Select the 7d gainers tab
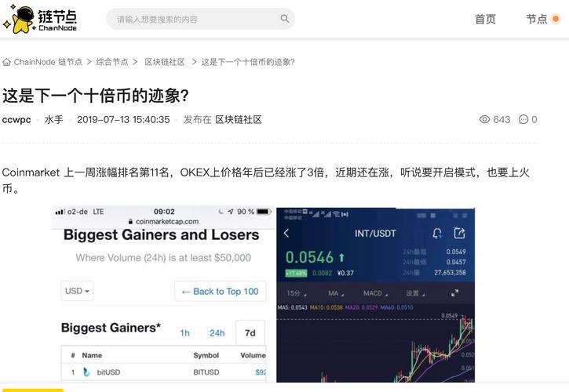The image size is (569, 392). coord(250,333)
